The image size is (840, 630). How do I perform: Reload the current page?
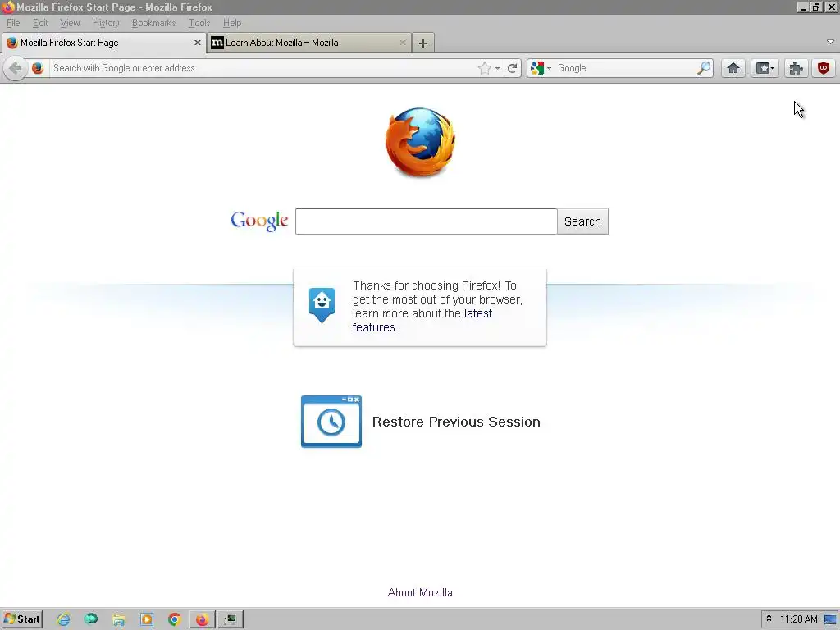[x=512, y=69]
